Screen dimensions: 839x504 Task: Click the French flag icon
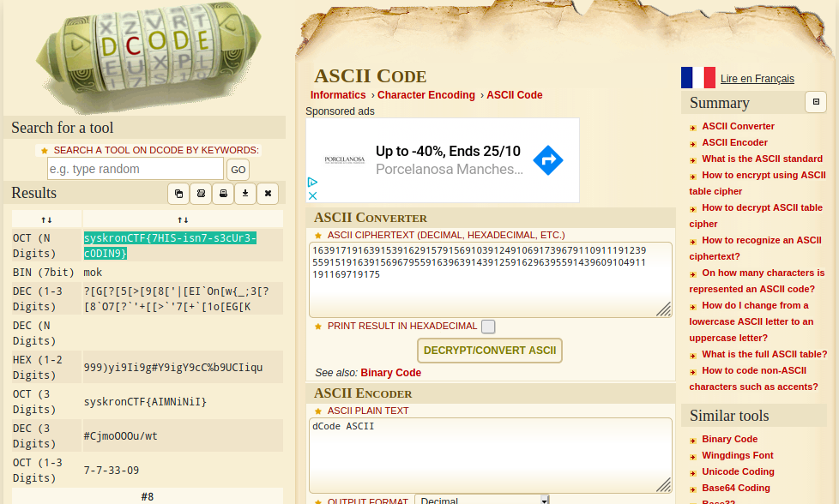(697, 77)
